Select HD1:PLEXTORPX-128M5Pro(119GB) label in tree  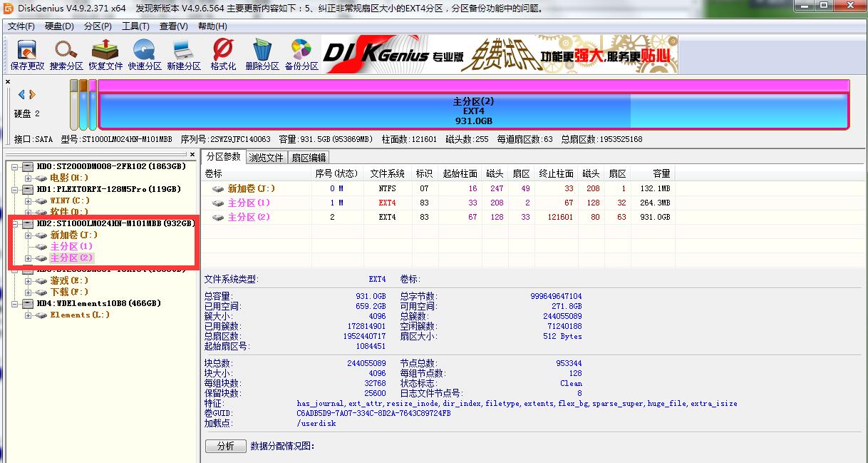tap(109, 189)
